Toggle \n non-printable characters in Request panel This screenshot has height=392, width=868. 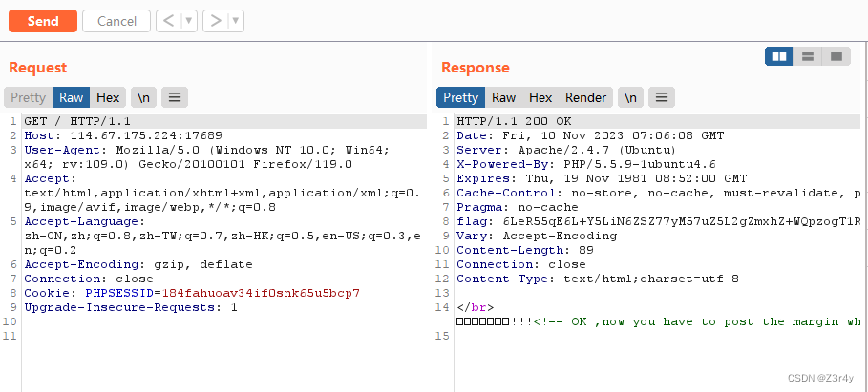click(x=144, y=97)
